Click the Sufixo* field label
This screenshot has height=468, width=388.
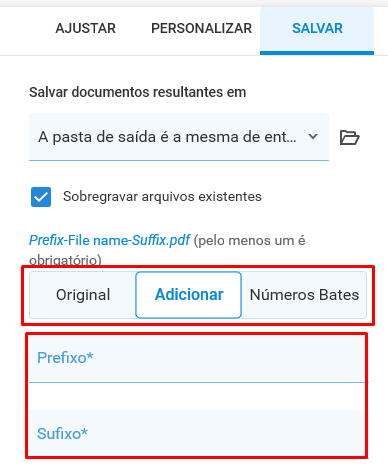[62, 434]
